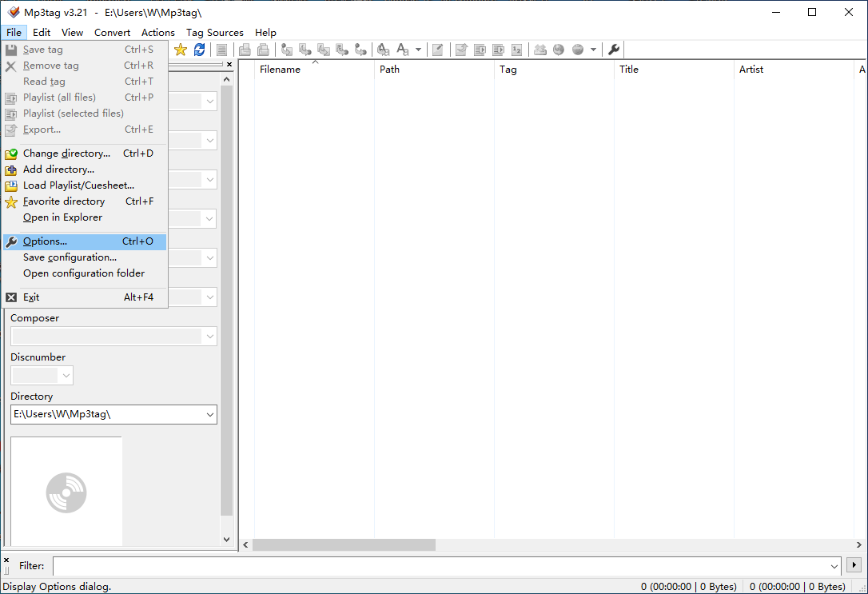Open the Convert menu

coord(113,33)
